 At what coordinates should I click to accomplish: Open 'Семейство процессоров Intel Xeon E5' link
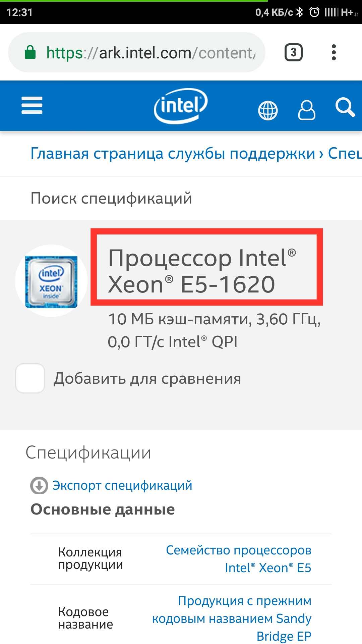(x=239, y=559)
